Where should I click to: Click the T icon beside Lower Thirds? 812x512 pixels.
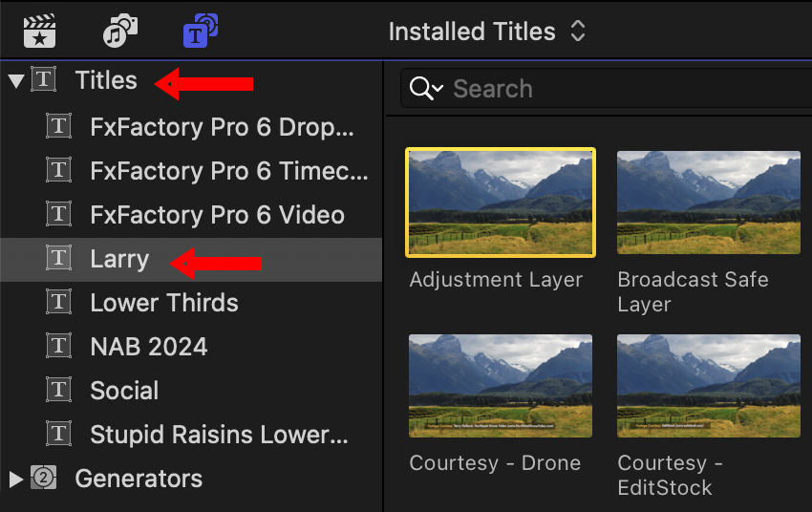point(59,302)
